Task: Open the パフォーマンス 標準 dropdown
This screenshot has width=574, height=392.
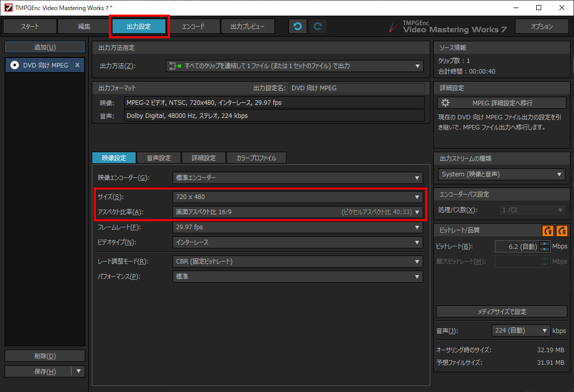Action: (x=298, y=277)
